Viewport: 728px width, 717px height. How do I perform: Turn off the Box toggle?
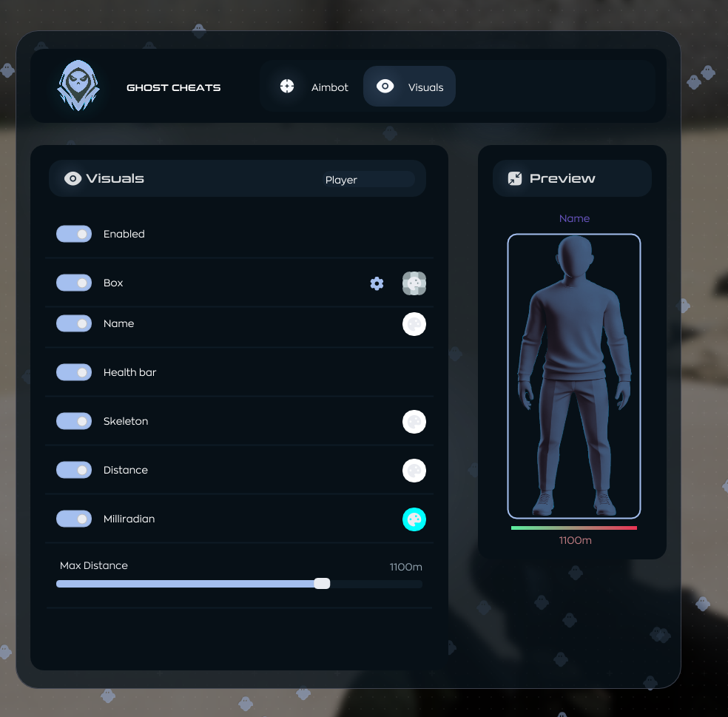(x=74, y=283)
